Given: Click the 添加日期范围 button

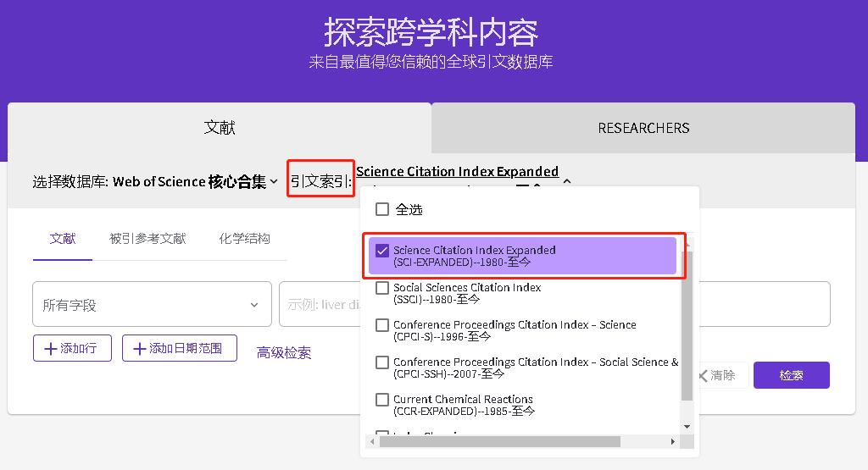Looking at the screenshot, I should click(x=180, y=348).
